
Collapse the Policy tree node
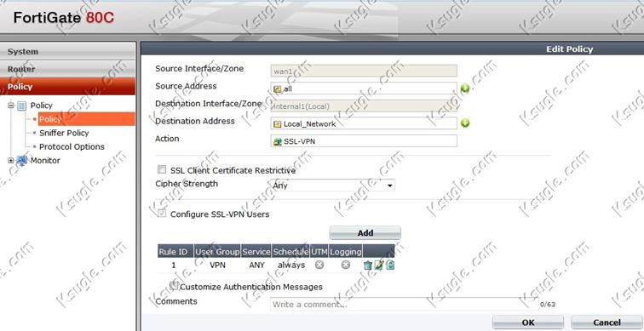point(11,106)
